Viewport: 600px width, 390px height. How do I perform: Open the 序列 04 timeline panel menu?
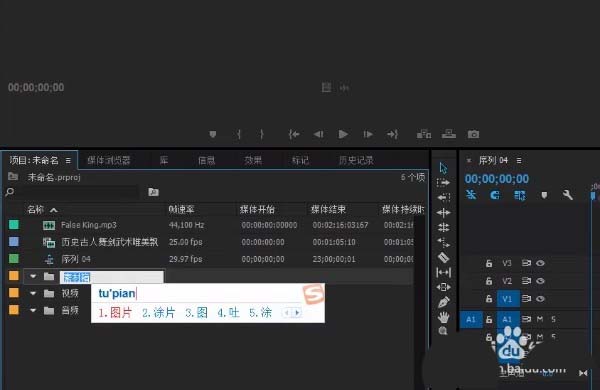[x=519, y=160]
